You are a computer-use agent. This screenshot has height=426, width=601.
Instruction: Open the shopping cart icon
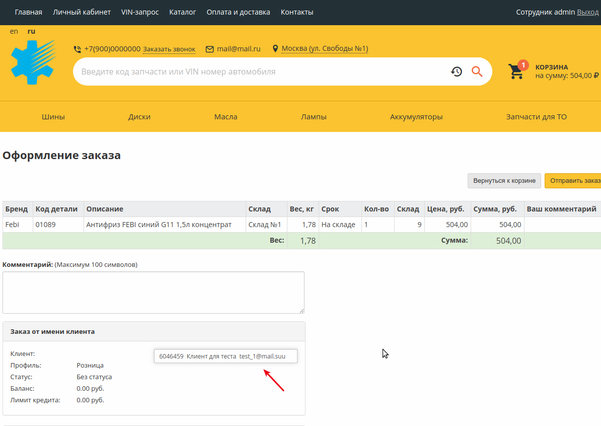[x=518, y=71]
